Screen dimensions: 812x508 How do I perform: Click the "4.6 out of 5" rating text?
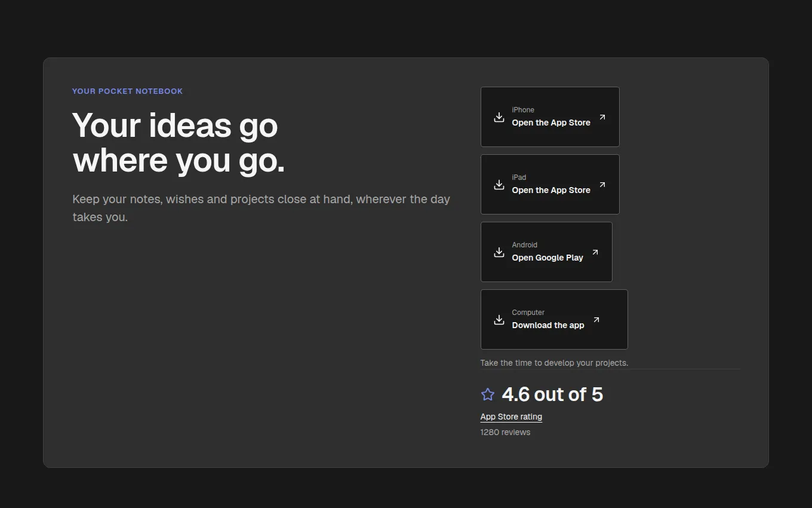(x=552, y=394)
